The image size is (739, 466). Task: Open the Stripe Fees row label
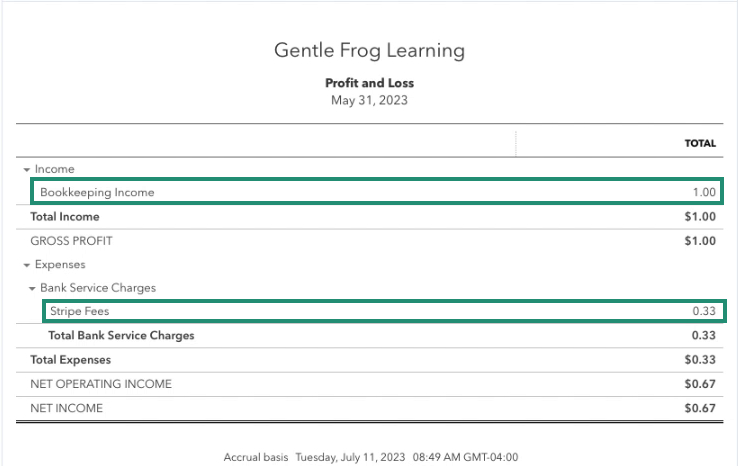tap(80, 311)
